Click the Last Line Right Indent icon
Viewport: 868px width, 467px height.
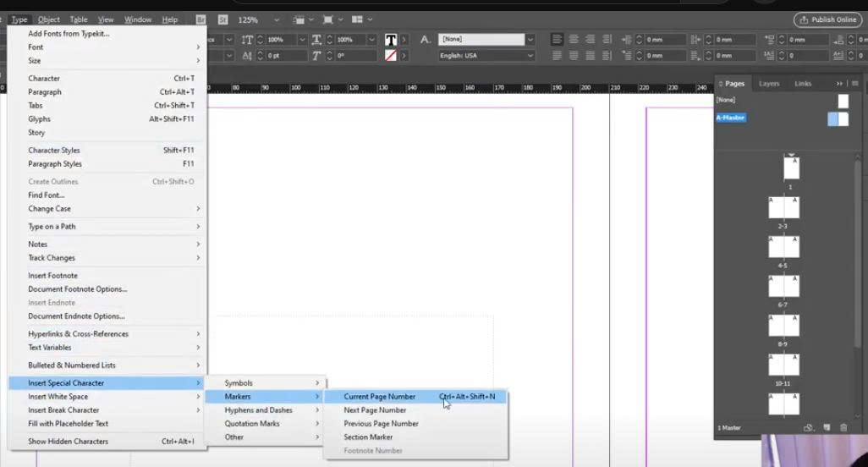point(696,55)
